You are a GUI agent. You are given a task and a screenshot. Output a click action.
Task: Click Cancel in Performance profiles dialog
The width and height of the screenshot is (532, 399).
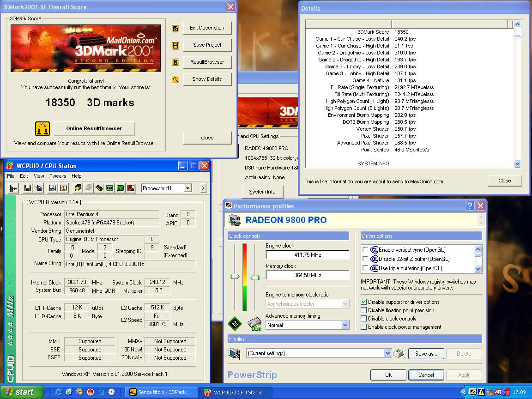point(426,375)
